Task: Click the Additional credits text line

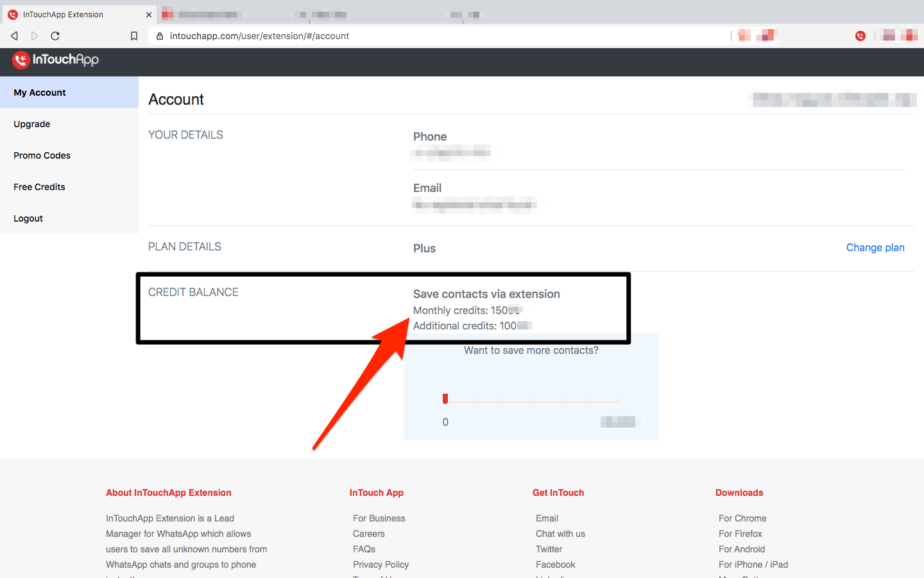Action: [x=472, y=326]
